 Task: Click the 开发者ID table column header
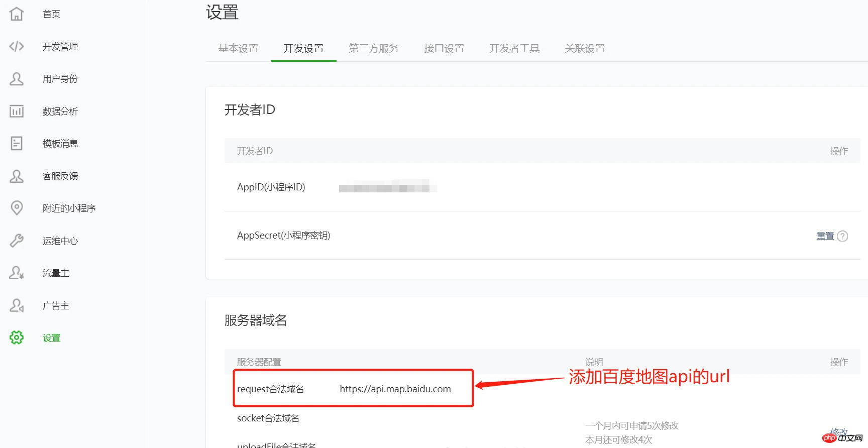tap(255, 151)
